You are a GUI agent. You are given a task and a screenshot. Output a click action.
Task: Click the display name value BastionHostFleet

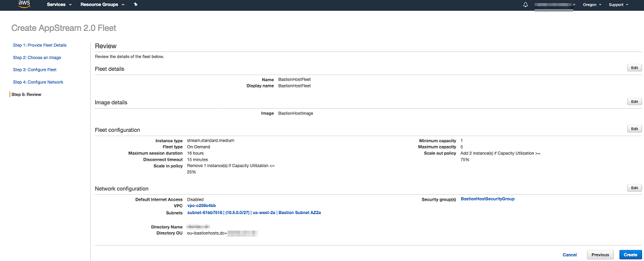pyautogui.click(x=294, y=86)
